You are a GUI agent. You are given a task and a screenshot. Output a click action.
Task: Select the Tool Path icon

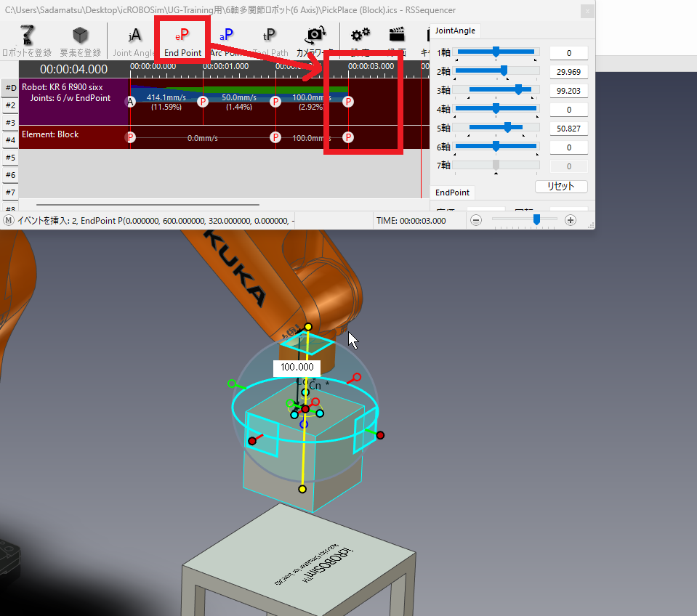point(270,41)
